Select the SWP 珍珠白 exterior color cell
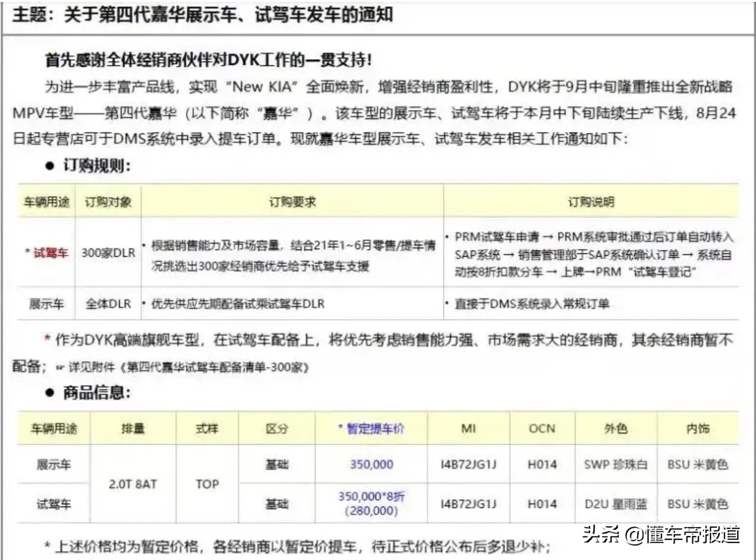756x560 pixels. point(616,464)
